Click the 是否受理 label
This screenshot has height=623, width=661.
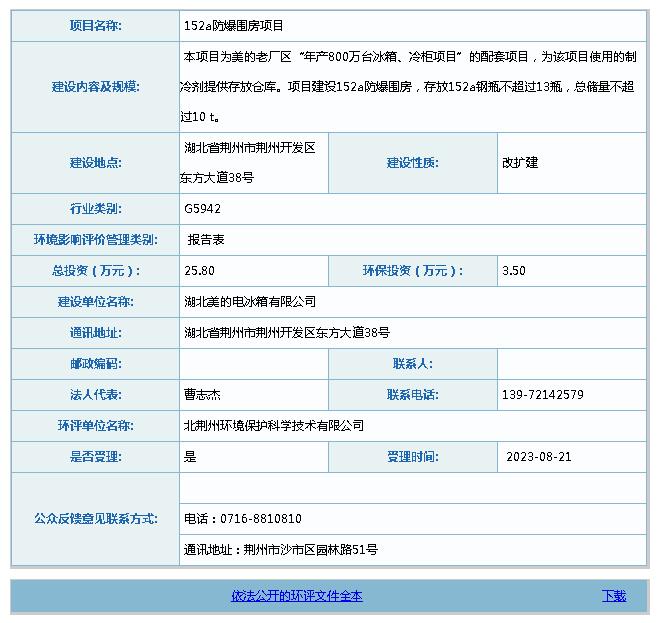96,457
